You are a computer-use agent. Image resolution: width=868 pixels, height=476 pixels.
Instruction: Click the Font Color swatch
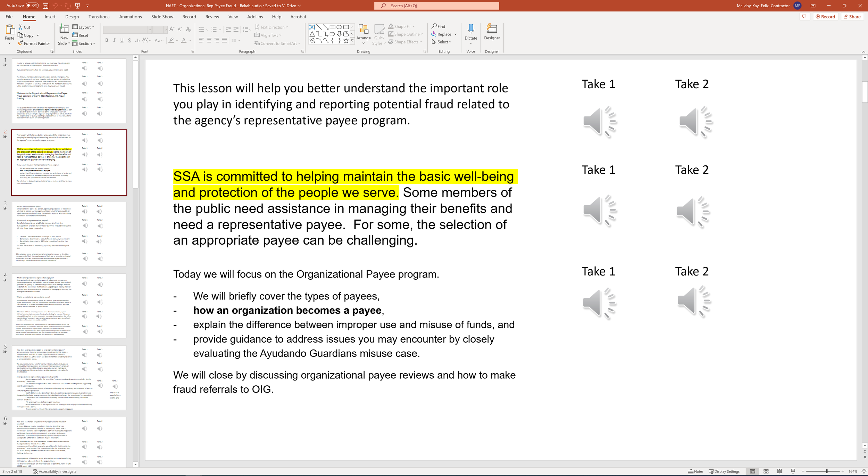pyautogui.click(x=184, y=41)
